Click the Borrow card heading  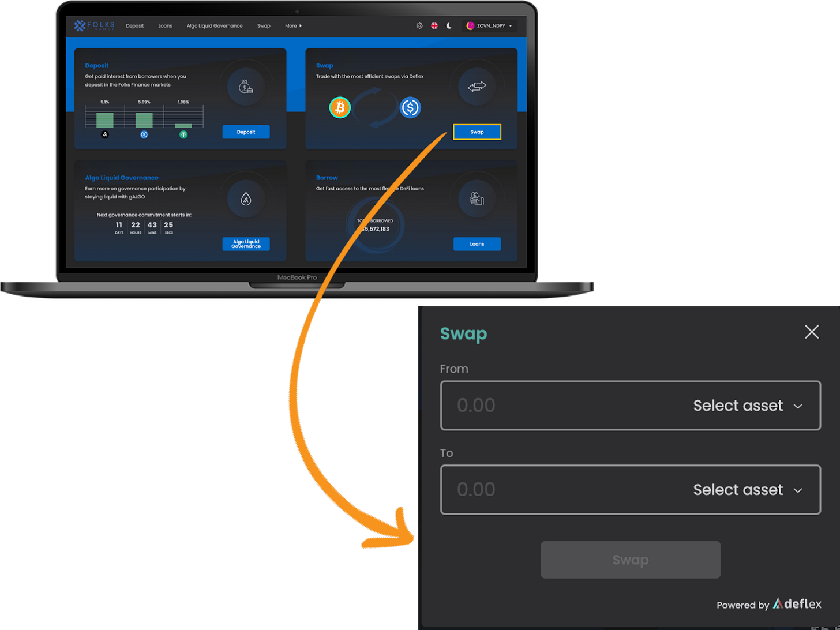click(327, 178)
